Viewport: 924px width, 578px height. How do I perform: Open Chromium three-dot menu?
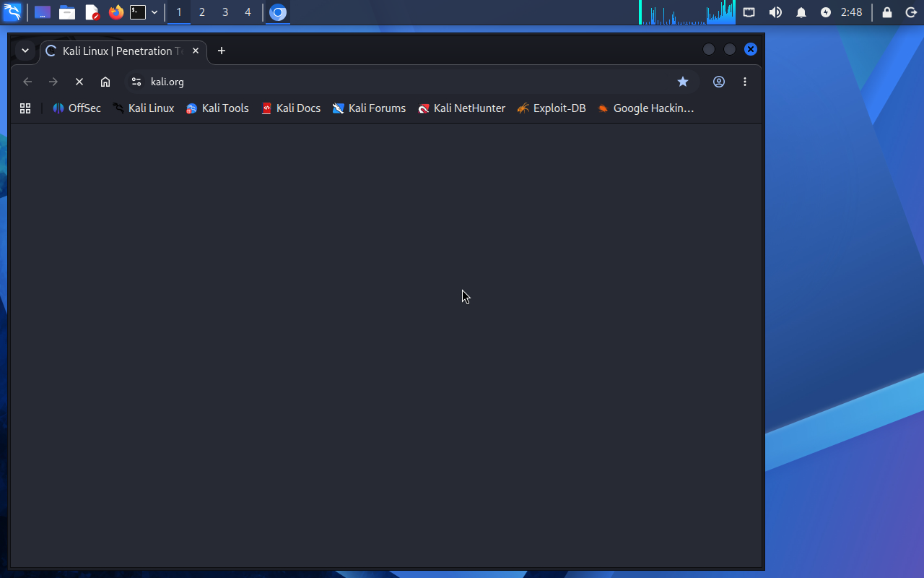[x=745, y=82]
